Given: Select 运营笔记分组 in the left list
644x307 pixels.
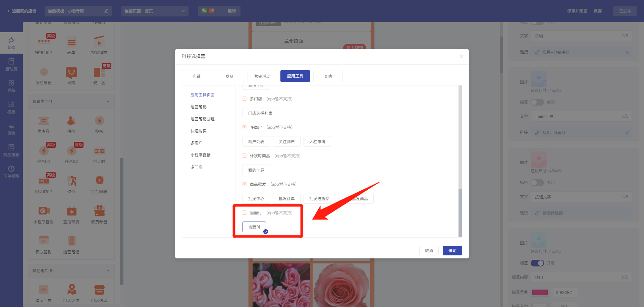Looking at the screenshot, I should click(x=202, y=119).
